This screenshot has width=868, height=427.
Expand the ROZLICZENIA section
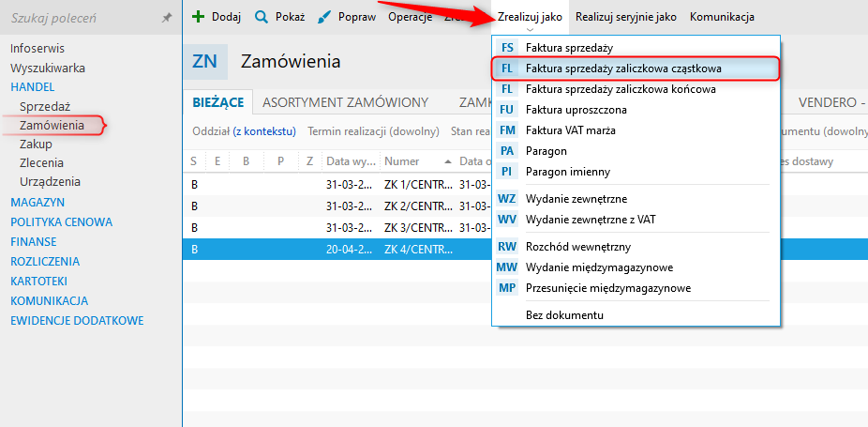[x=45, y=262]
